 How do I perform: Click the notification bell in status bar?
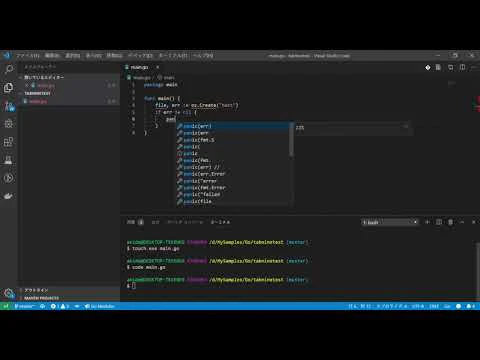pyautogui.click(x=471, y=306)
